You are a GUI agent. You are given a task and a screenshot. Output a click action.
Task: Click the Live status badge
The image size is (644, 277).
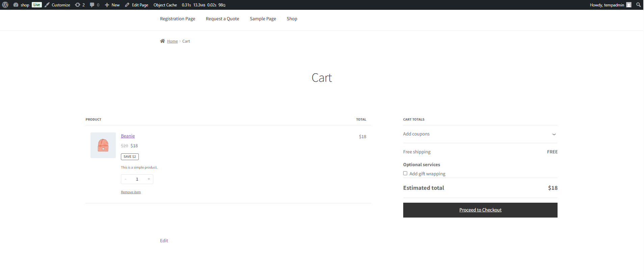[x=36, y=5]
